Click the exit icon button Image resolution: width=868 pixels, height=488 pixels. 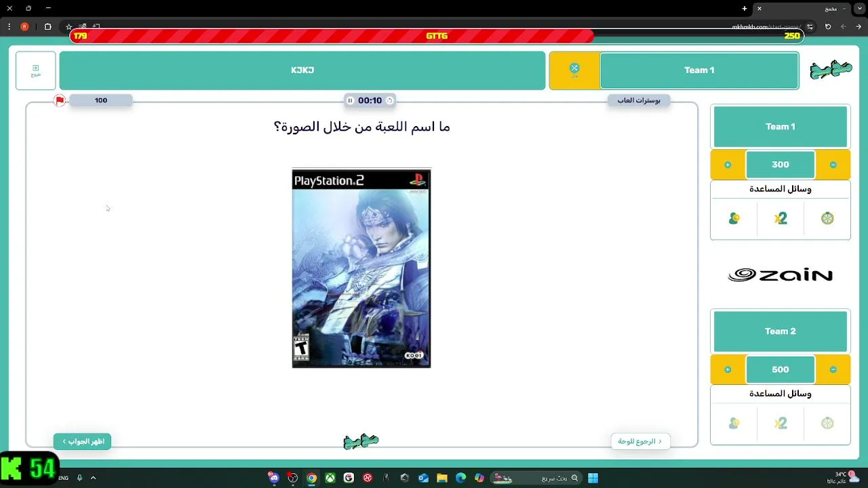coord(36,70)
